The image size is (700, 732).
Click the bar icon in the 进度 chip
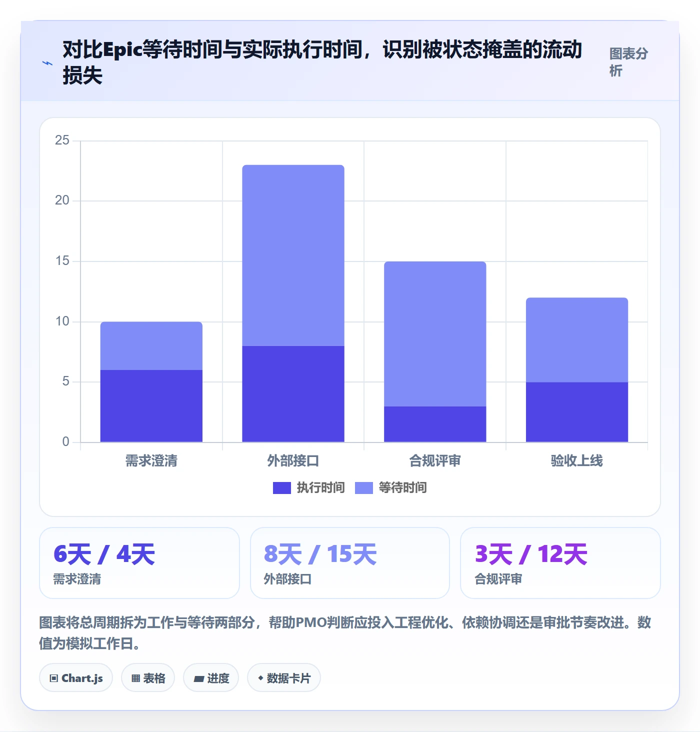pos(199,679)
